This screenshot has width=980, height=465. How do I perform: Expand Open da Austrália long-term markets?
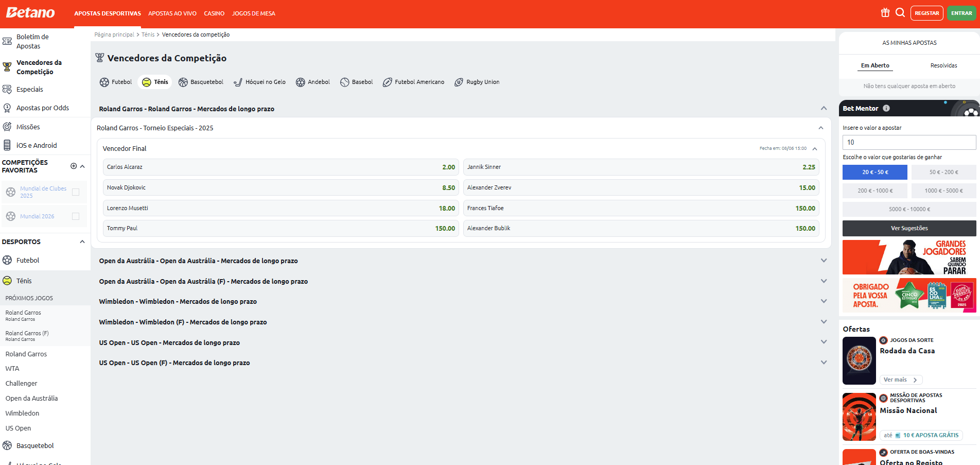pos(824,261)
